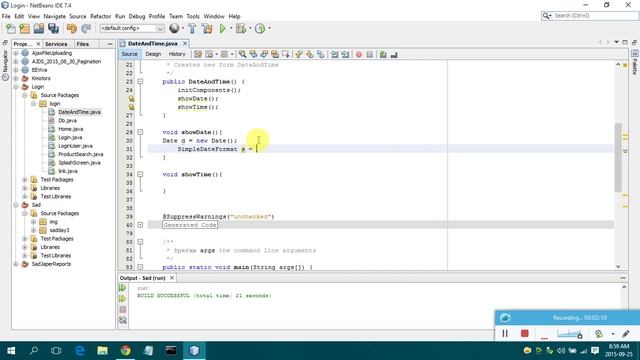Screen dimensions: 640x360
Task: Run the project with green play icon
Action: point(222,29)
